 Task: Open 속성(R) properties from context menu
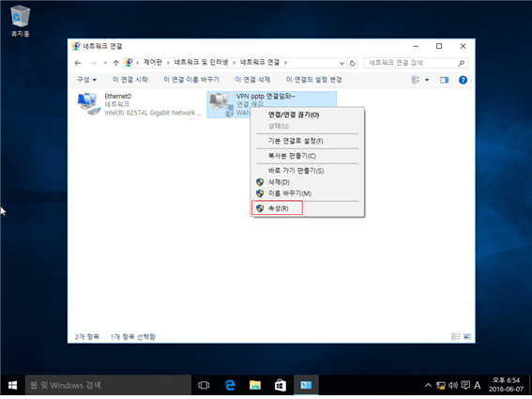[307, 208]
